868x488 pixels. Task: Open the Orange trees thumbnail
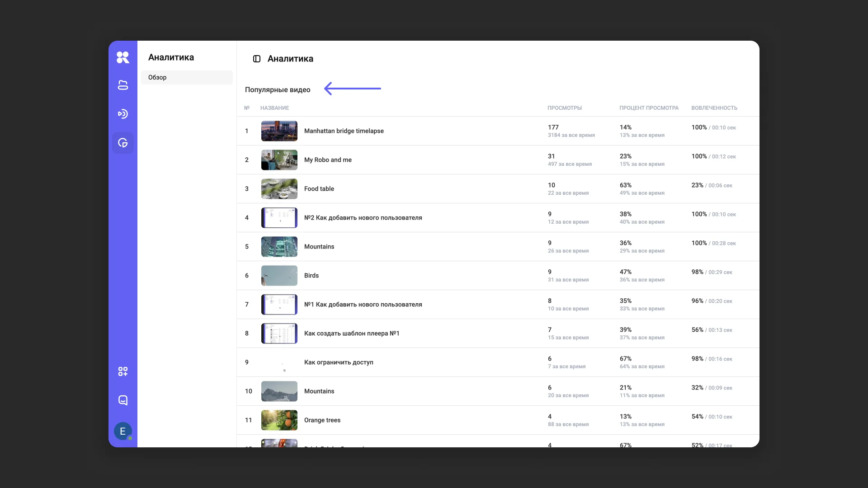point(279,420)
